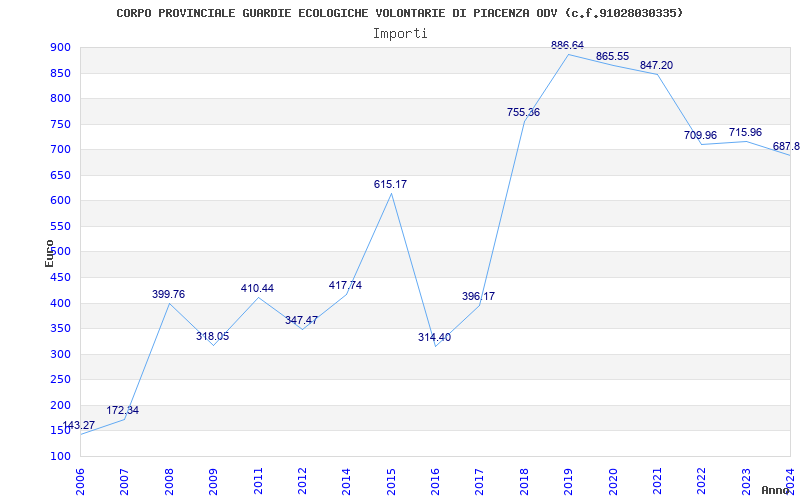Select the 143.27 data label
The image size is (800, 500).
(79, 426)
